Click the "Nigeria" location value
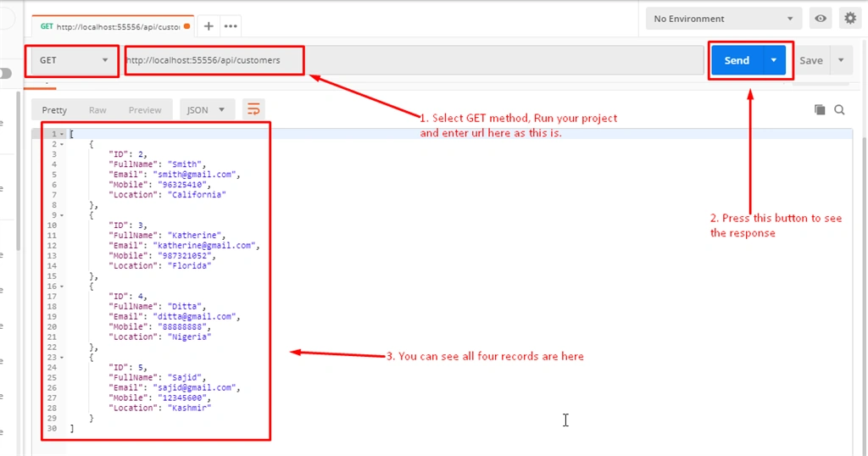This screenshot has width=868, height=456. 189,336
